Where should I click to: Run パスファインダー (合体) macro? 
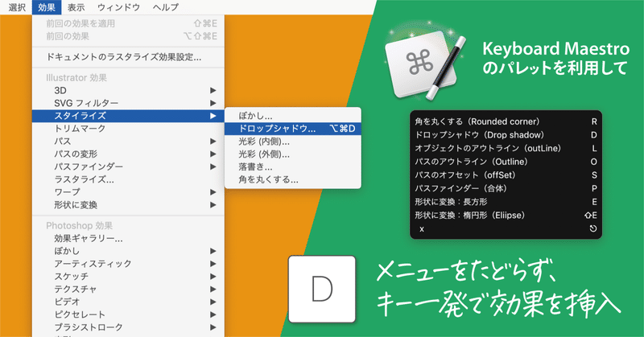[506, 188]
